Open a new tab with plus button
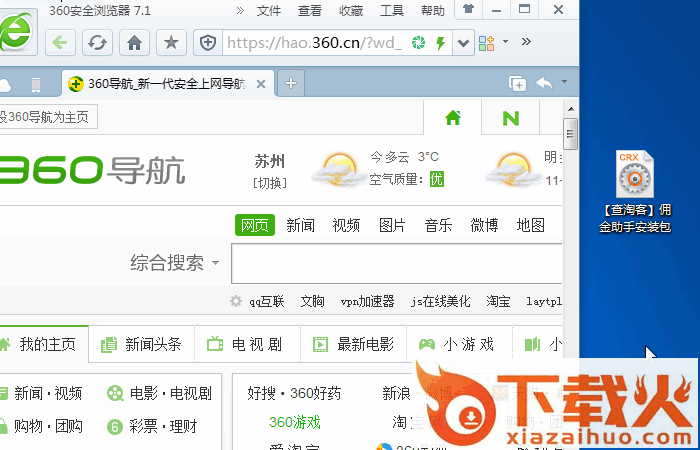 (291, 83)
